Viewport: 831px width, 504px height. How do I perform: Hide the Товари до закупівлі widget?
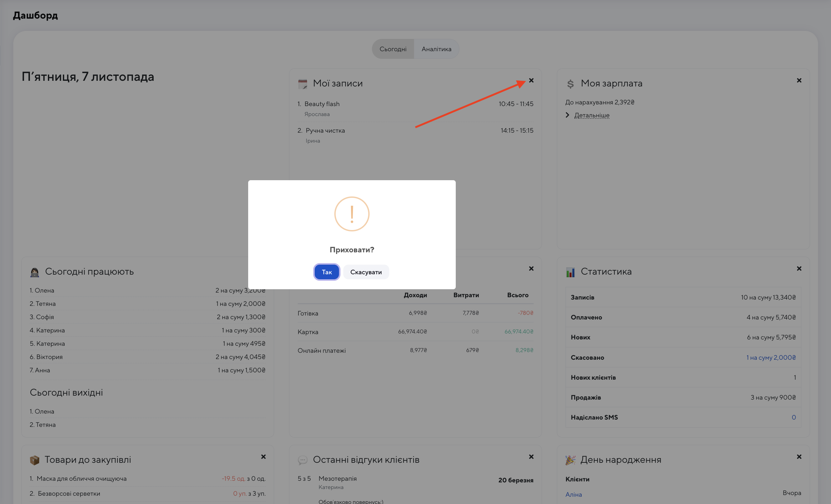263,456
